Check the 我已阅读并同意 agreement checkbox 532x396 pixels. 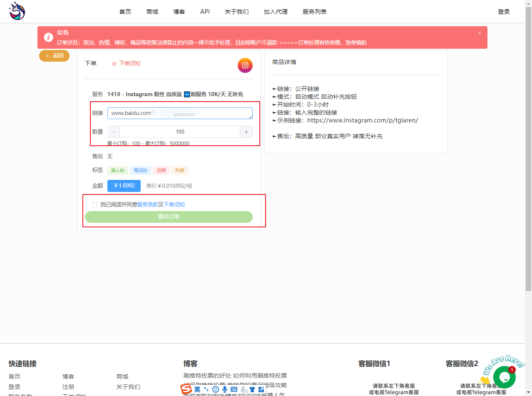click(95, 204)
